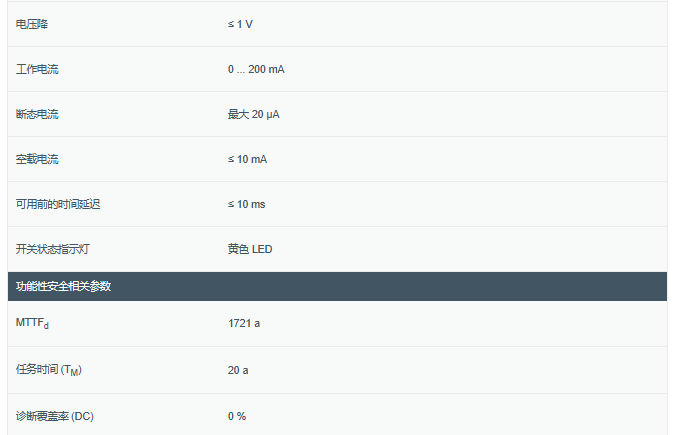The image size is (676, 435).
Task: Click the 空载电流 row label
Action: tap(37, 159)
